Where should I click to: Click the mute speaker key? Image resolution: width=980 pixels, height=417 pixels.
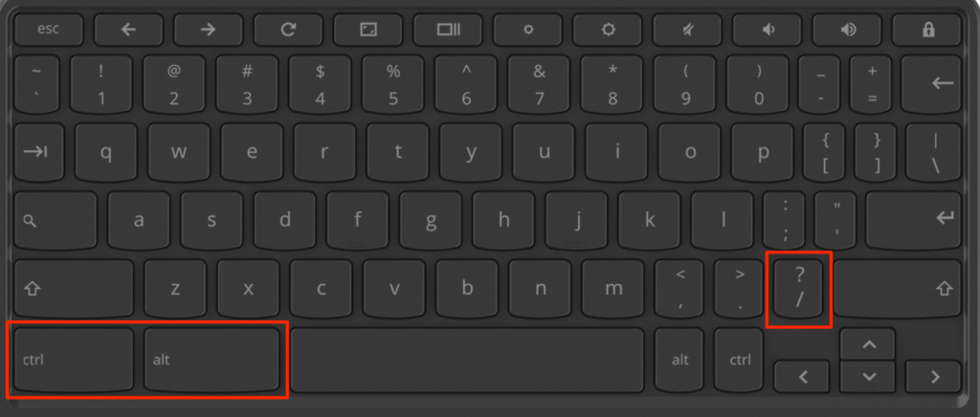(687, 30)
